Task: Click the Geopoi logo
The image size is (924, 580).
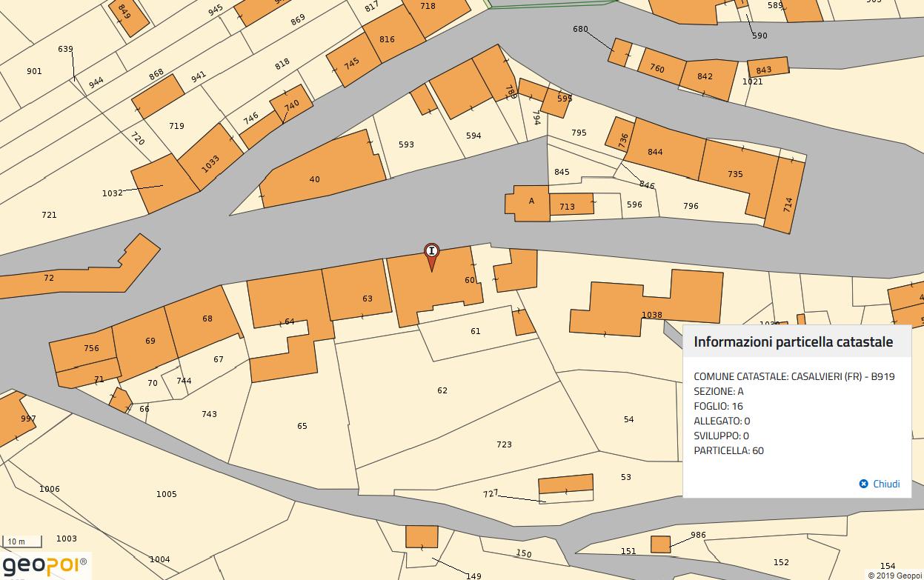Action: (44, 567)
